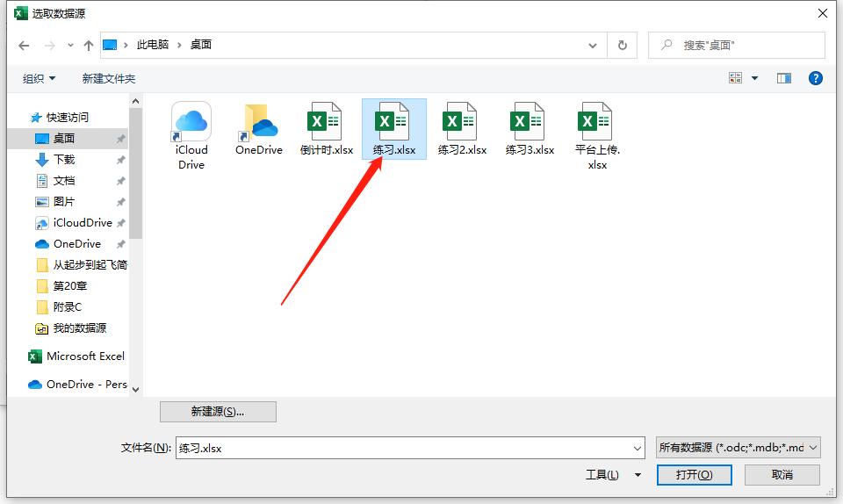This screenshot has height=504, width=843.
Task: Go up one folder level
Action: (89, 46)
